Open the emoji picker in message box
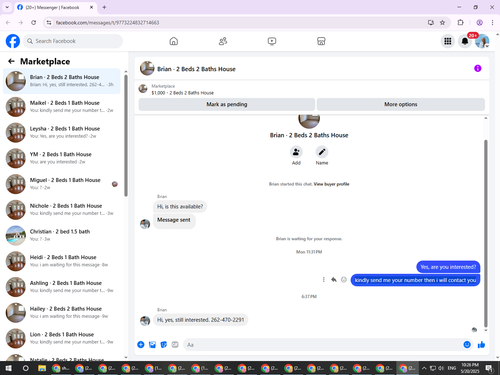The height and width of the screenshot is (375, 500). coord(467,345)
